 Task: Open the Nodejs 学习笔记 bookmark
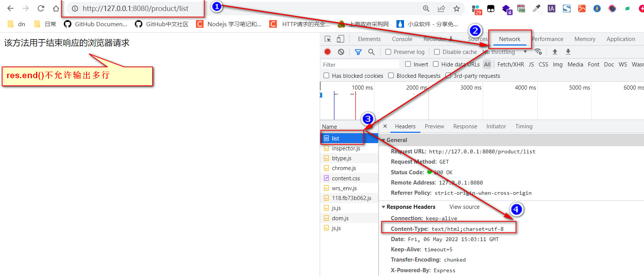tap(229, 24)
